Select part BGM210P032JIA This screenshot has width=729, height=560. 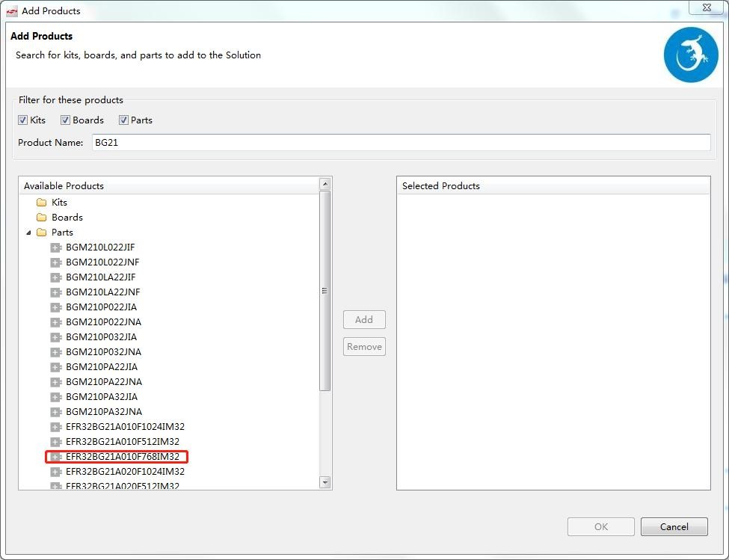(x=102, y=336)
